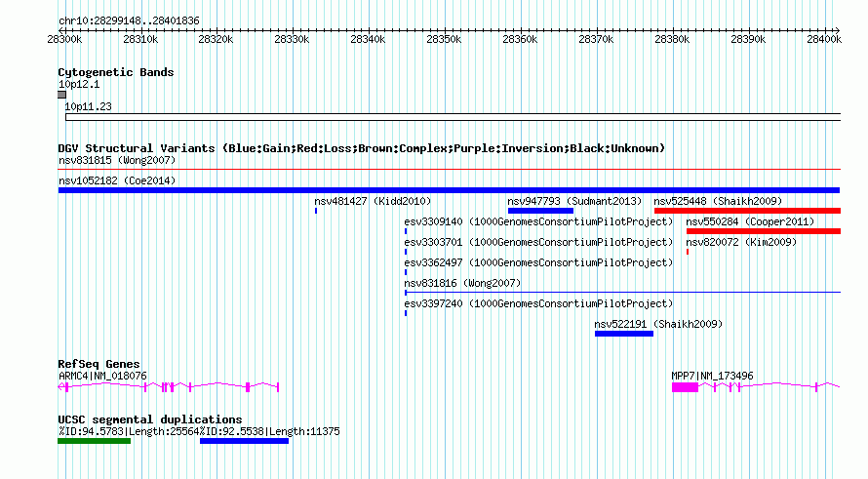The width and height of the screenshot is (868, 479).
Task: Click the 10p12.1 band gray box
Action: point(62,95)
